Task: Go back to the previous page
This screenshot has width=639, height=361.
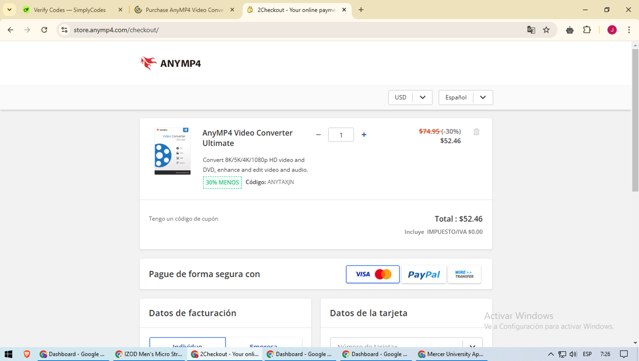Action: tap(11, 30)
